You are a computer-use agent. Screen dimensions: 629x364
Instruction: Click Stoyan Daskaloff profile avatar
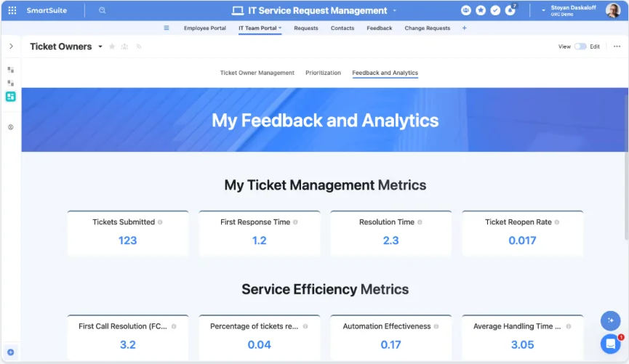[613, 10]
